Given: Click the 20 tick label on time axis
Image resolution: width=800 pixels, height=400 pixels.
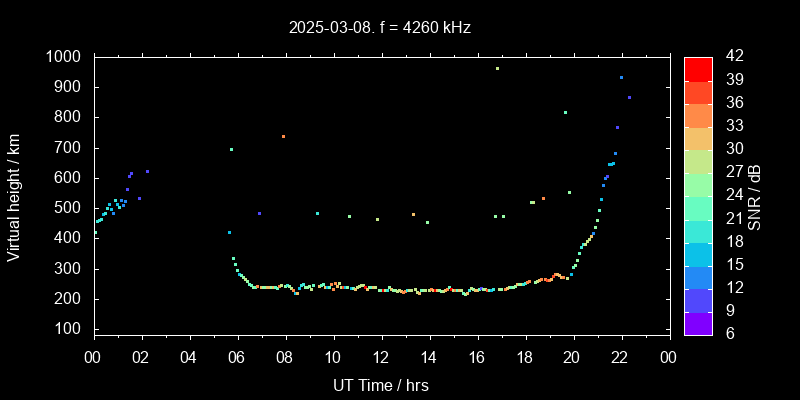Looking at the screenshot, I should point(573,358).
